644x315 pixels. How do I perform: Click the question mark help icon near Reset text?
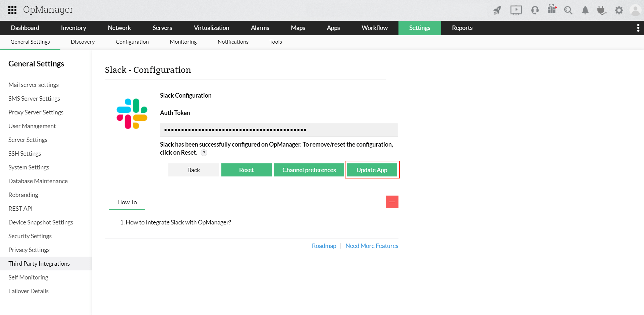point(204,153)
